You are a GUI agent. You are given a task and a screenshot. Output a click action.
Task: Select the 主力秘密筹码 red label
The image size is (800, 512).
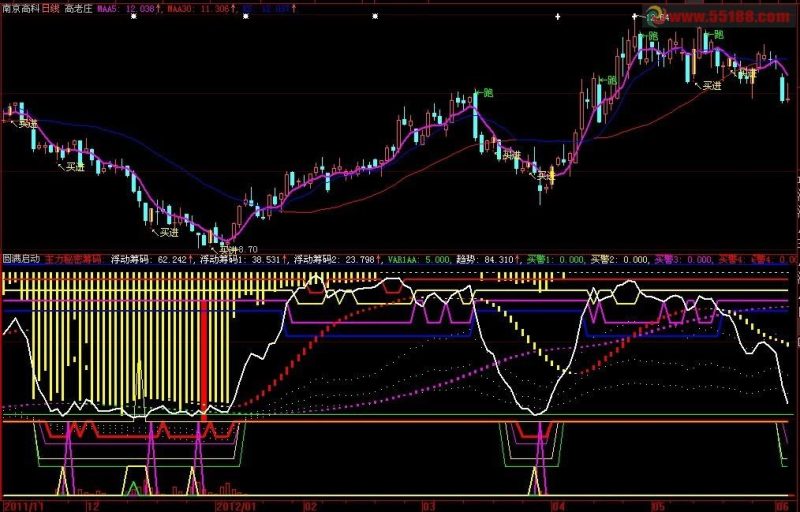[73, 259]
